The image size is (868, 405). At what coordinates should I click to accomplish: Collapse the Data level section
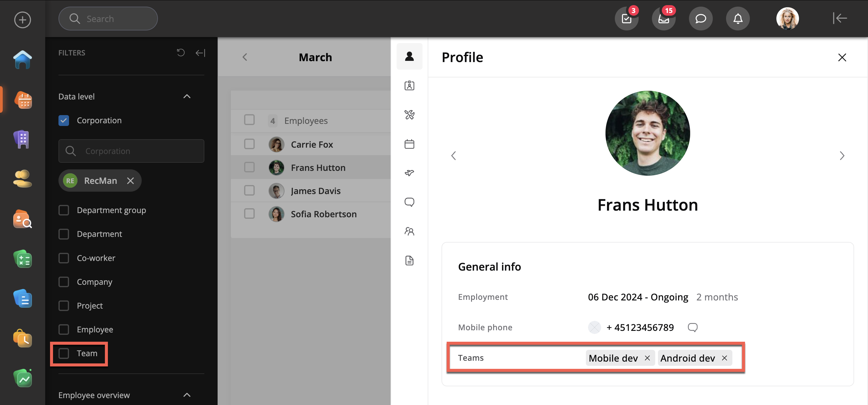[187, 96]
